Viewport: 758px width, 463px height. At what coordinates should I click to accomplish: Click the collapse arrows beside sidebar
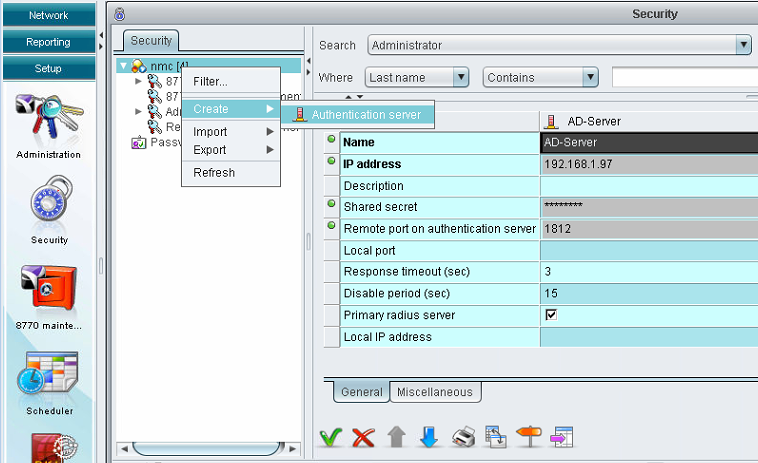[101, 41]
